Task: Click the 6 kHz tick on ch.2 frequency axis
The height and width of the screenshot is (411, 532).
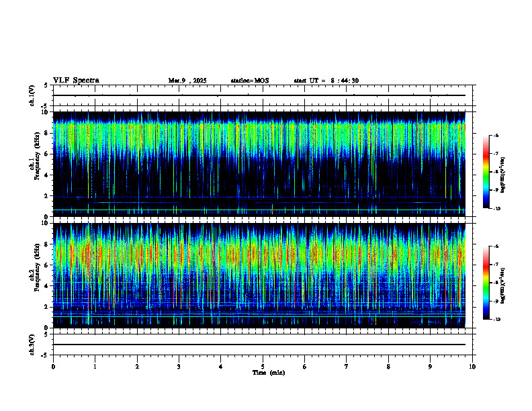Action: tap(47, 265)
